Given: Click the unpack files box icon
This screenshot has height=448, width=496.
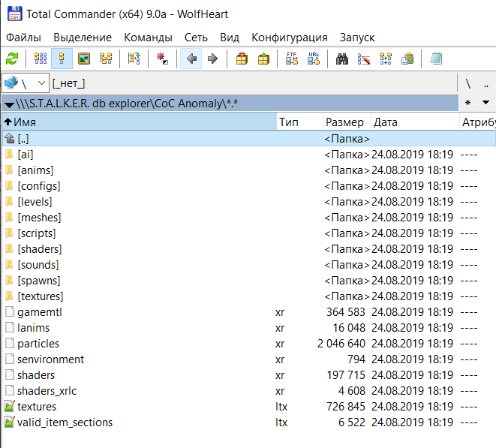Looking at the screenshot, I should pos(263,59).
